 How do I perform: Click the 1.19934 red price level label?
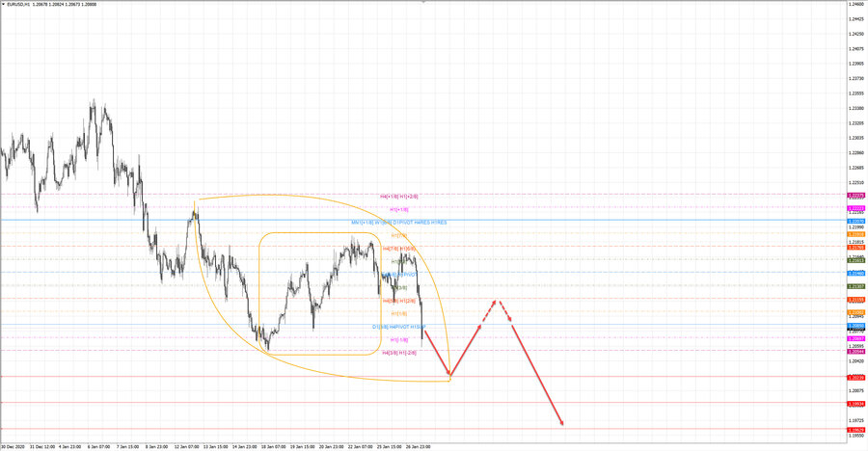[x=856, y=404]
